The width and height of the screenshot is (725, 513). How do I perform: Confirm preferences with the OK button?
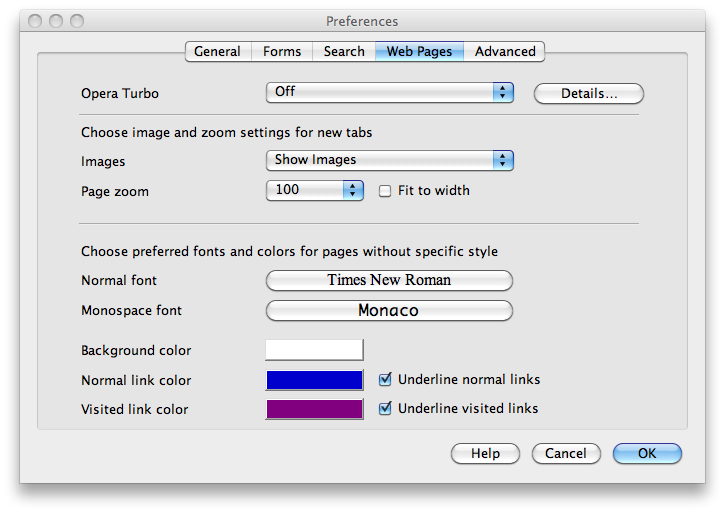click(647, 454)
